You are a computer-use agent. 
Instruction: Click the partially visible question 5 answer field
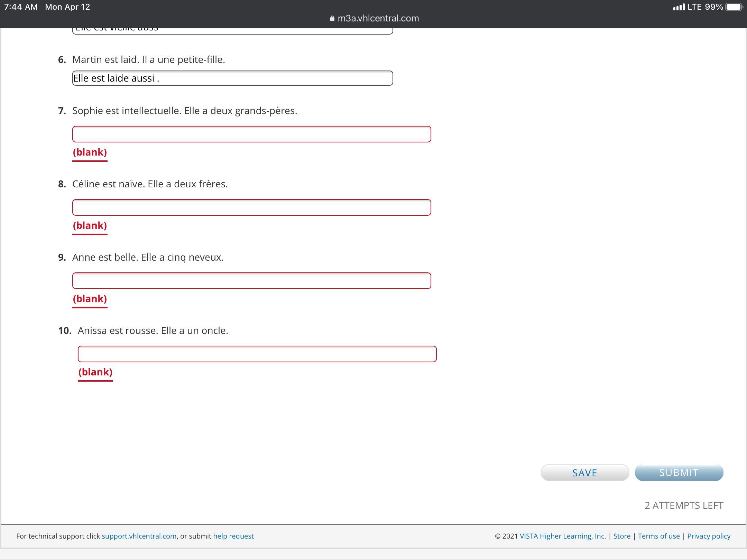click(x=232, y=30)
